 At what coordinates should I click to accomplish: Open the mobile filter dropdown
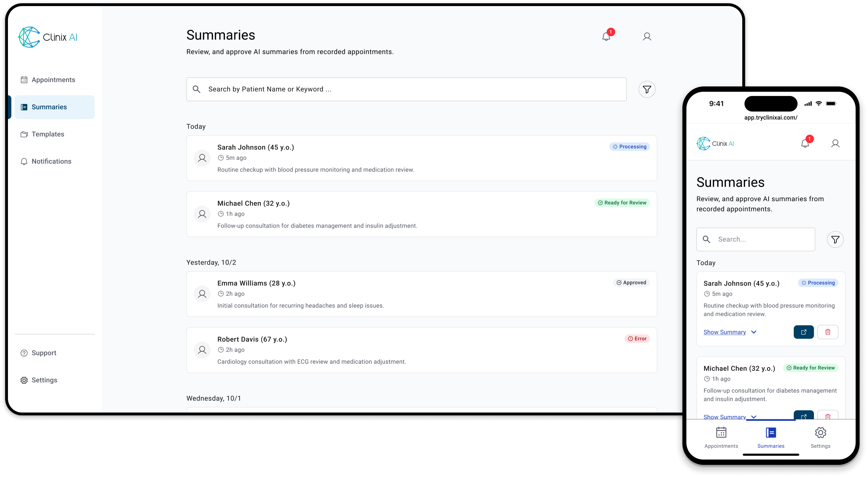[835, 239]
